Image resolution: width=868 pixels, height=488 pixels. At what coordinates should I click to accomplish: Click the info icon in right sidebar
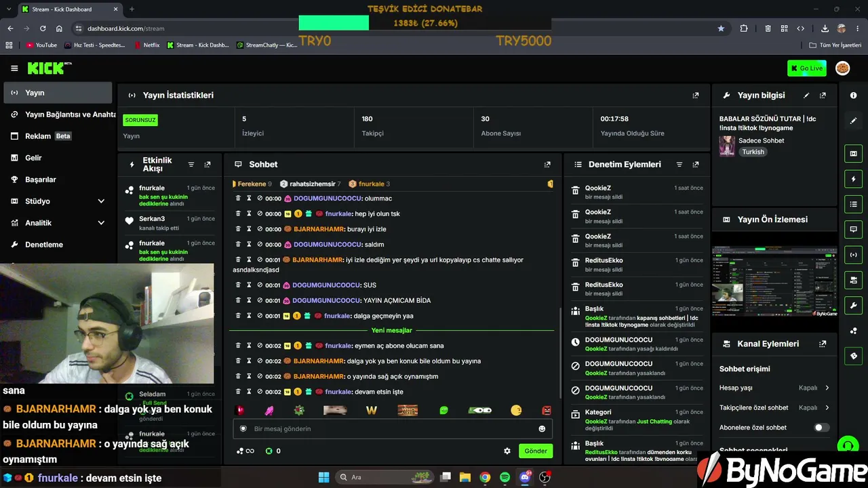(854, 96)
